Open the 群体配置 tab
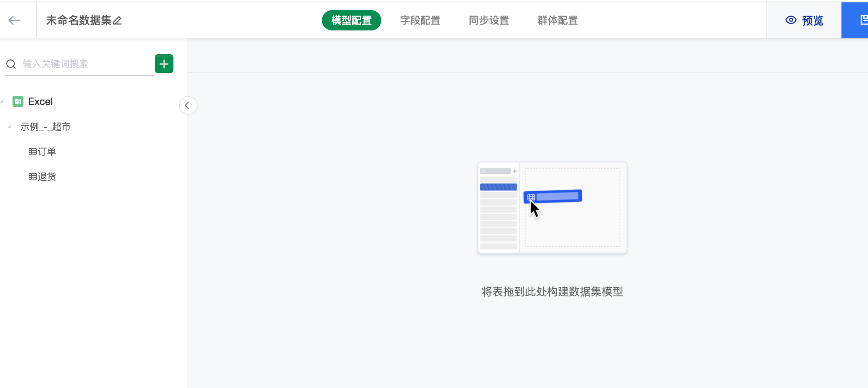The image size is (868, 388). [x=558, y=20]
